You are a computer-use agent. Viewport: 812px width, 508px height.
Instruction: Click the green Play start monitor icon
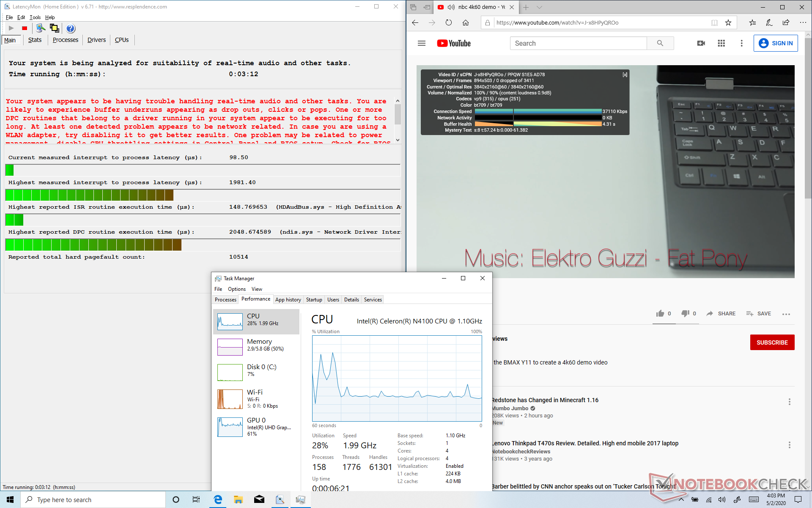pyautogui.click(x=11, y=28)
